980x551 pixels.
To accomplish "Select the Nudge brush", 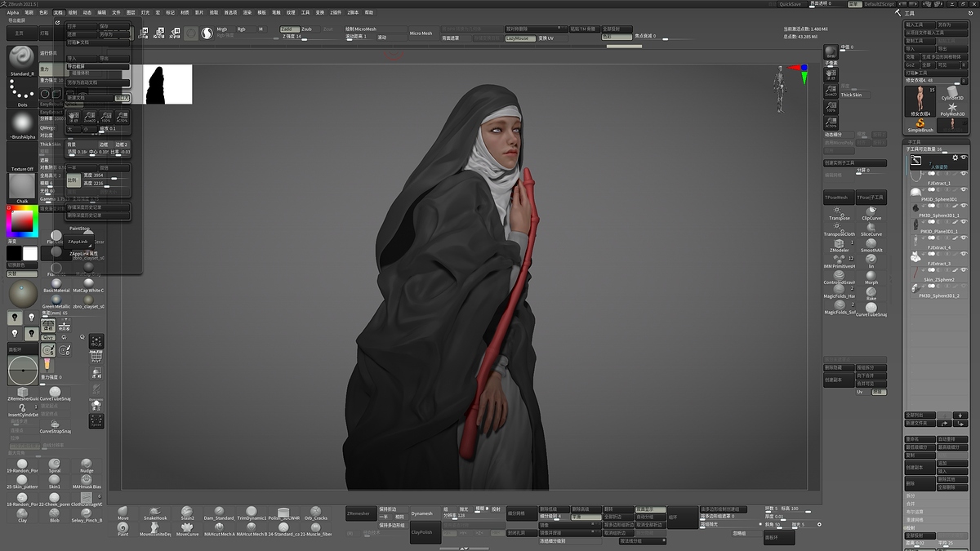I will [87, 466].
